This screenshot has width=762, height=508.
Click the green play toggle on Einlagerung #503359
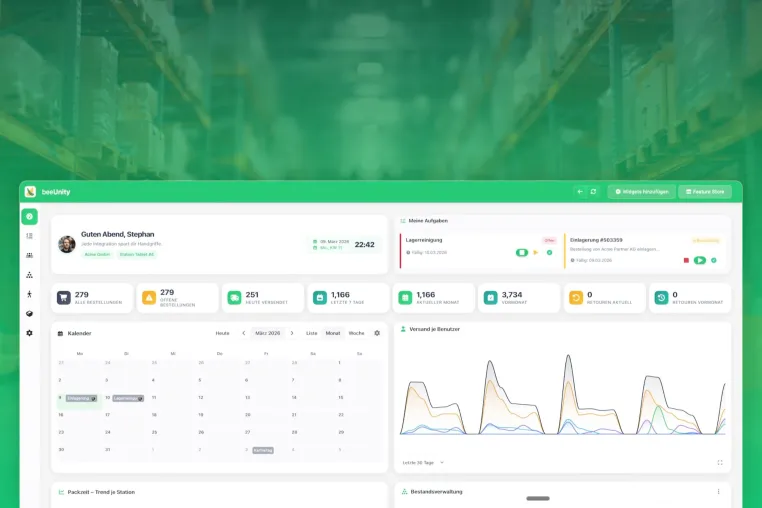point(700,260)
